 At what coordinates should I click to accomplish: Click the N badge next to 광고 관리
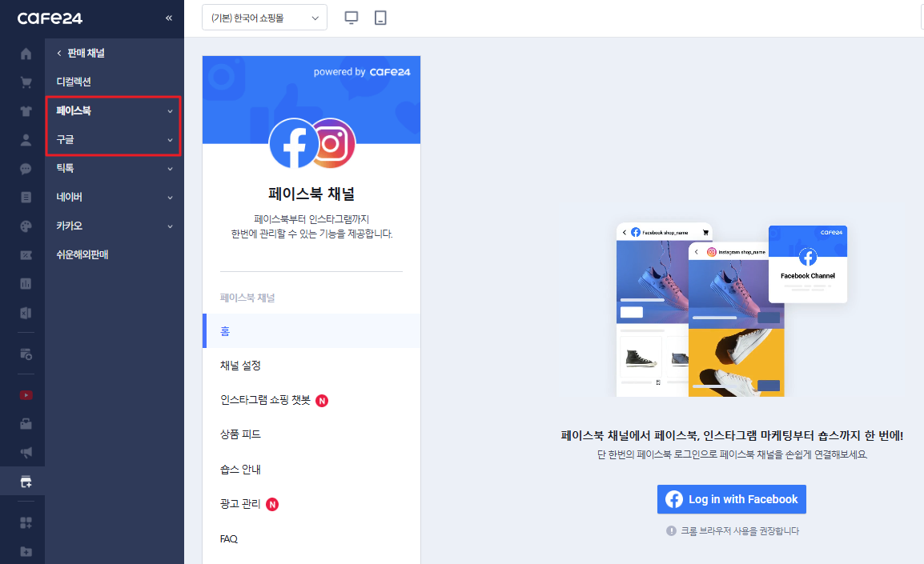point(272,505)
